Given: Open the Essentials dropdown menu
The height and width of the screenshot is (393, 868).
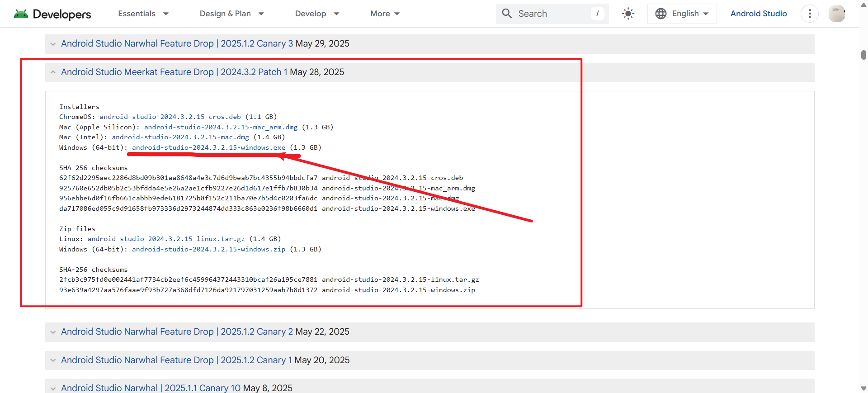Looking at the screenshot, I should pos(143,14).
